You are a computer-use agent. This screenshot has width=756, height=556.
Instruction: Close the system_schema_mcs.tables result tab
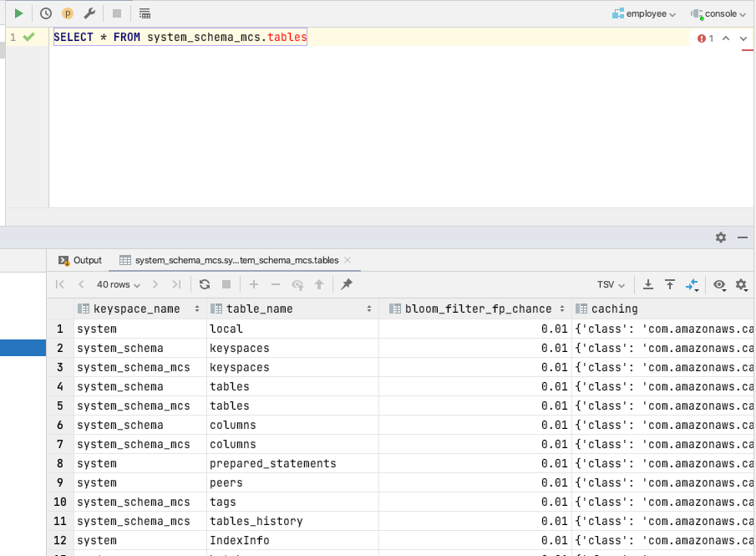coord(348,260)
